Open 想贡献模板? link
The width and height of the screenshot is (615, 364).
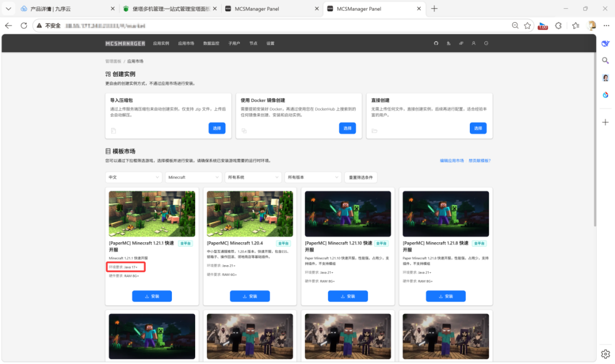480,161
